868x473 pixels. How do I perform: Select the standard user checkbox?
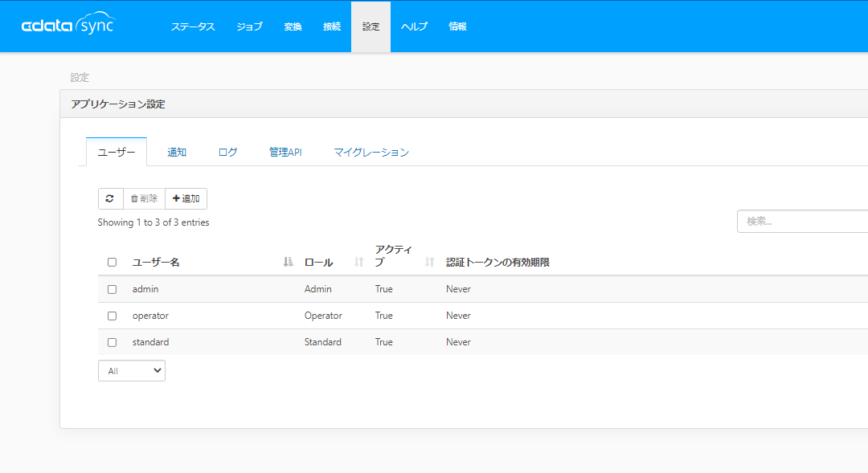point(113,342)
